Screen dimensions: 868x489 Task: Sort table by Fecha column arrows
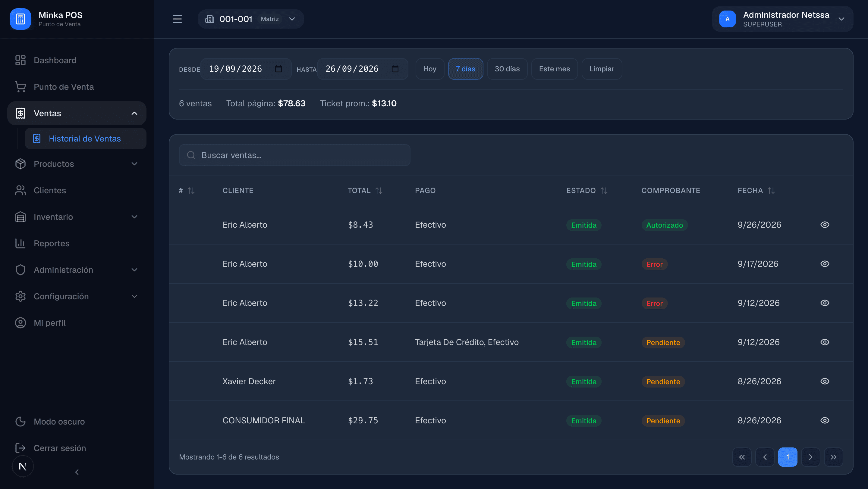tap(771, 191)
